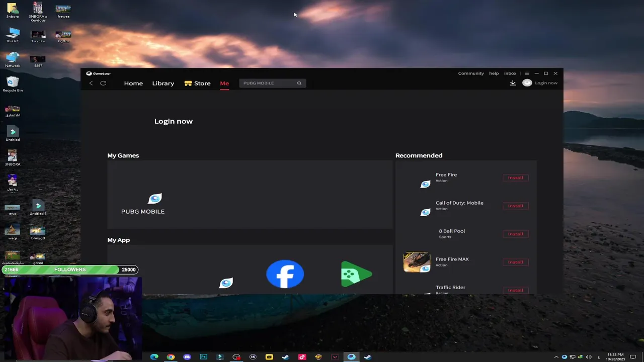This screenshot has width=644, height=362.
Task: Select This PC desktop icon
Action: coord(13,35)
